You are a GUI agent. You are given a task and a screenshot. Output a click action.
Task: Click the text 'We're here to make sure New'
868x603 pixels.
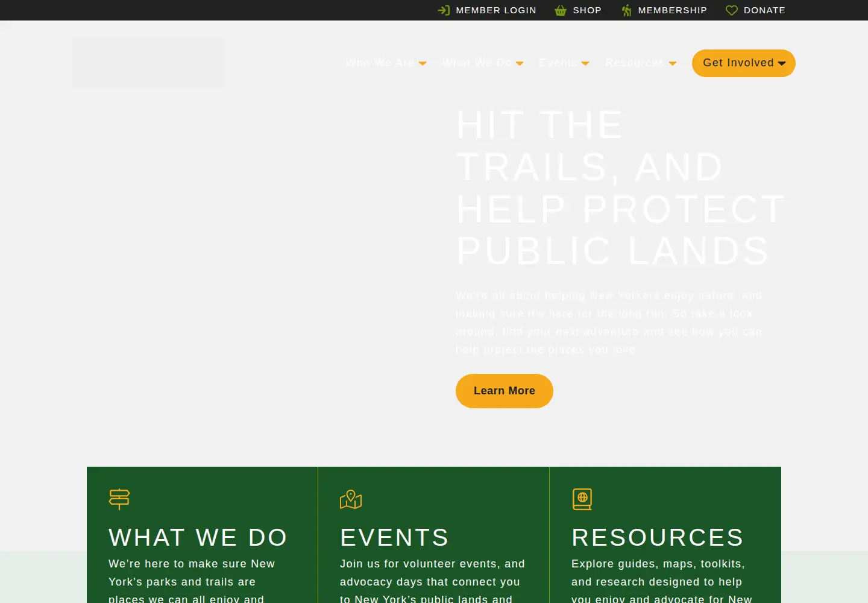pos(192,564)
